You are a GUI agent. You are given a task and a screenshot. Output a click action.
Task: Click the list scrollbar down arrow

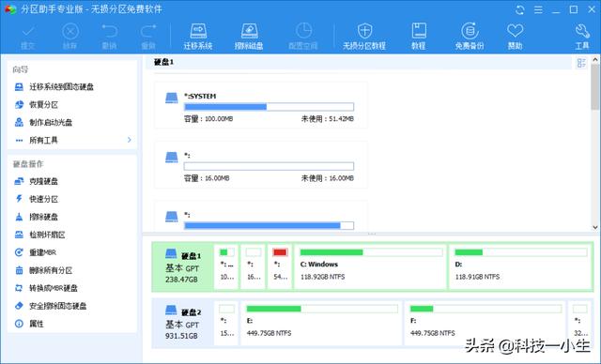click(x=594, y=227)
